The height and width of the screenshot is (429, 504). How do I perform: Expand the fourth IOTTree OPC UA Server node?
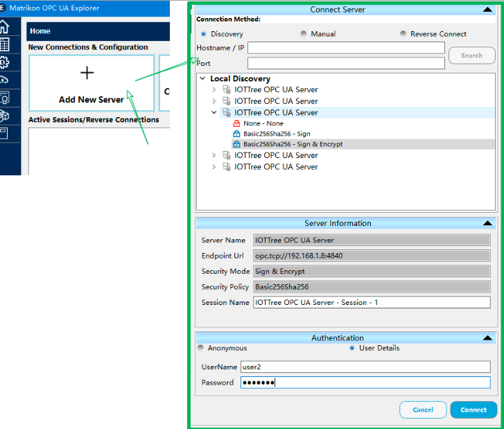click(x=214, y=155)
